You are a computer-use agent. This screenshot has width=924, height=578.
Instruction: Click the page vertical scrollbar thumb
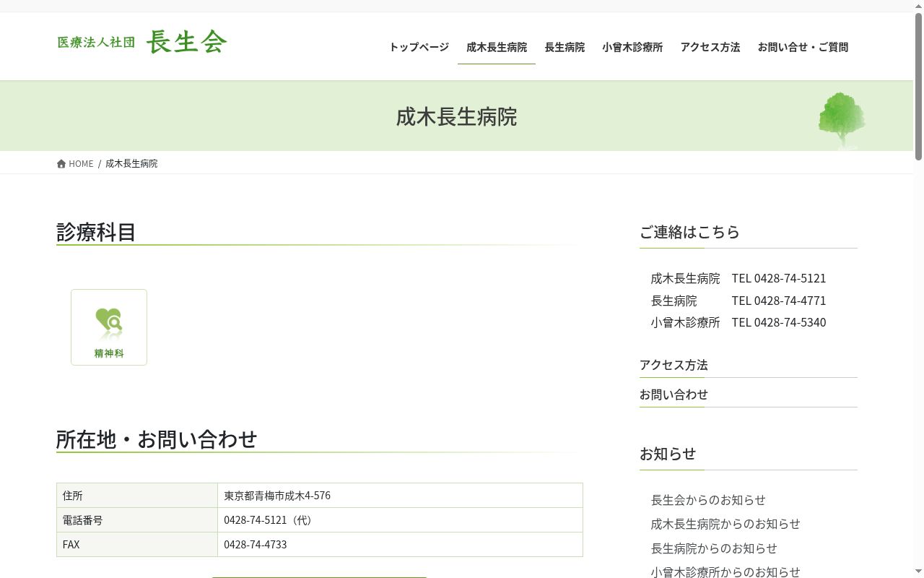[x=918, y=87]
